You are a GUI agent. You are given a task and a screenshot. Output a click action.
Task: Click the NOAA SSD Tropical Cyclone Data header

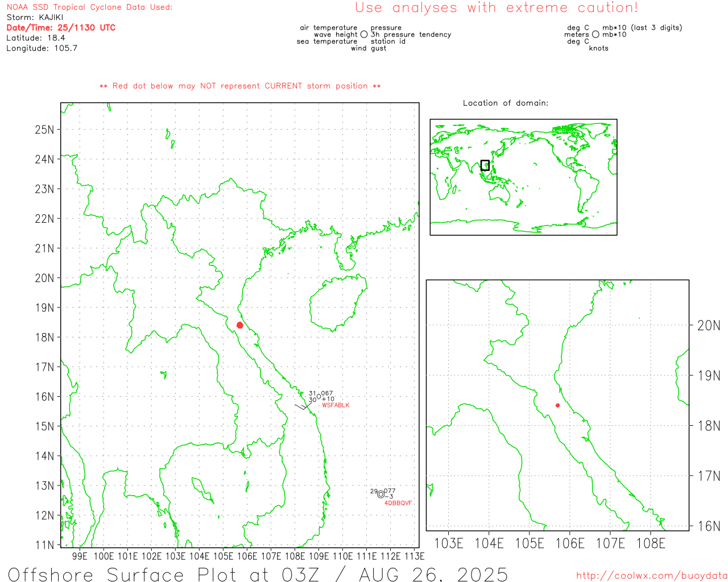(89, 7)
